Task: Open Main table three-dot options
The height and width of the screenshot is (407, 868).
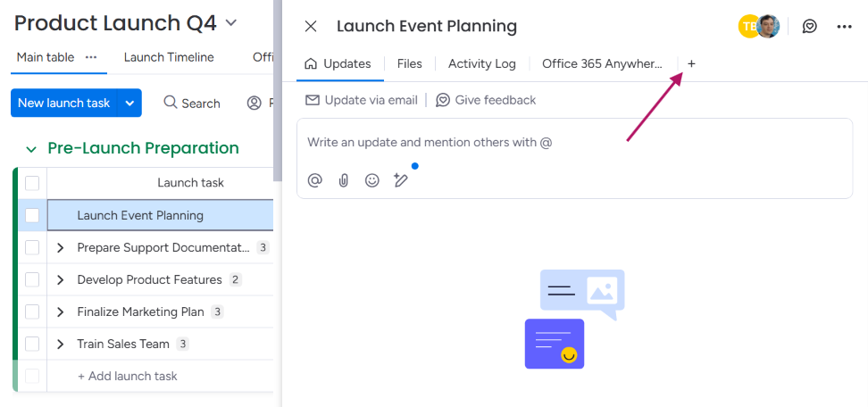Action: click(x=91, y=57)
